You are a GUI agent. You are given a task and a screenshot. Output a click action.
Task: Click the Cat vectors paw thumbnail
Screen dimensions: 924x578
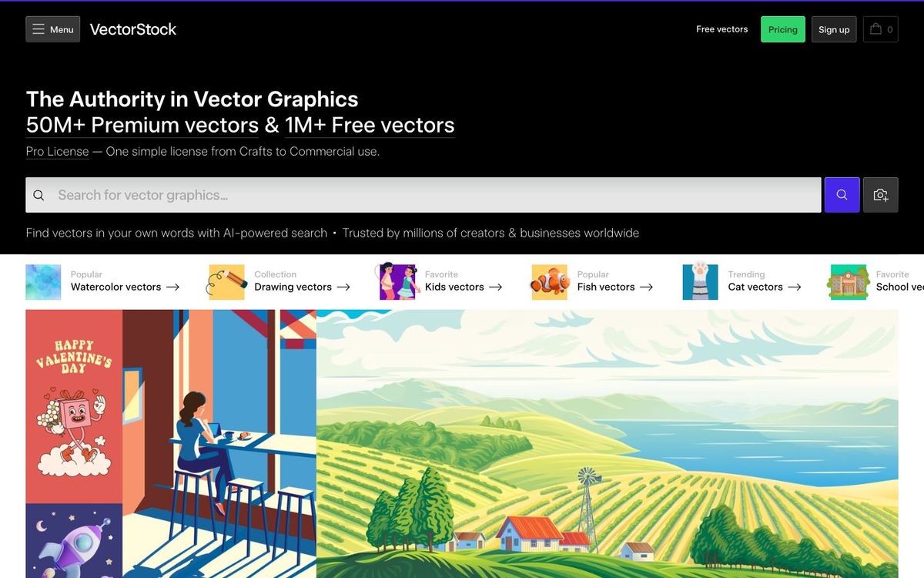[700, 281]
